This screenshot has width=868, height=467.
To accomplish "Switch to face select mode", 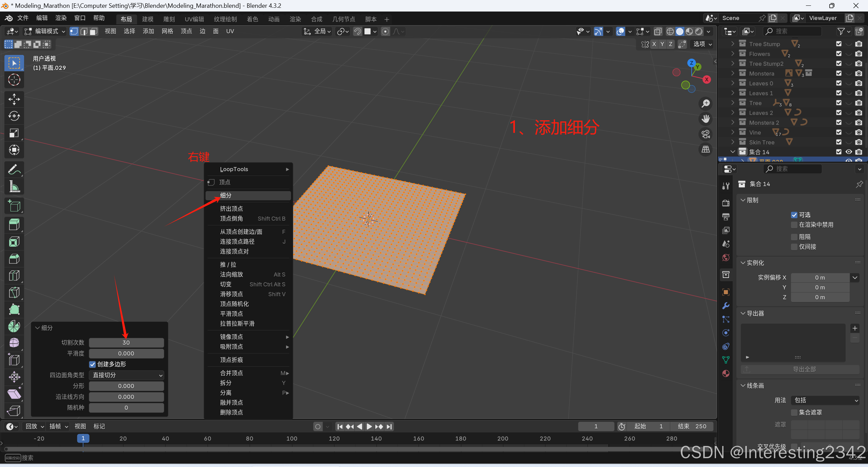I will point(93,32).
